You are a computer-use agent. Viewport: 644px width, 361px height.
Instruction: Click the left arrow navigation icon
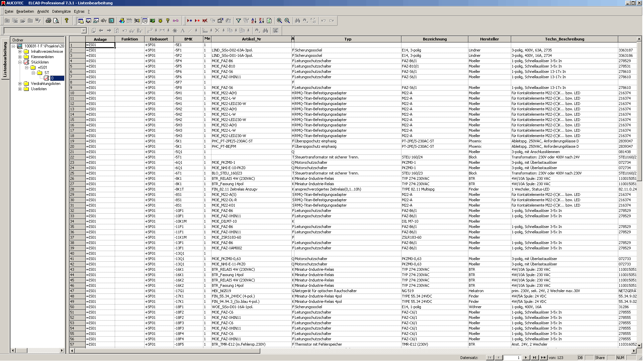click(x=101, y=31)
